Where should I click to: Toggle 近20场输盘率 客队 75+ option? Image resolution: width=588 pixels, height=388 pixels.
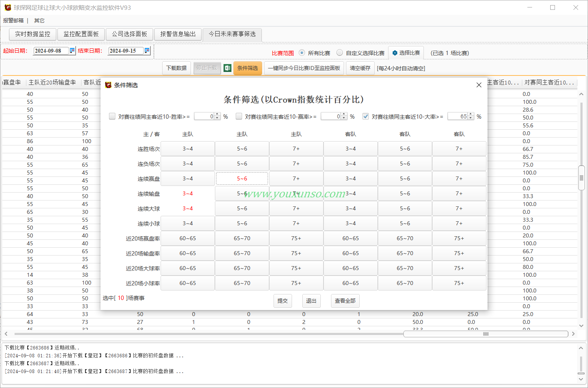459,254
